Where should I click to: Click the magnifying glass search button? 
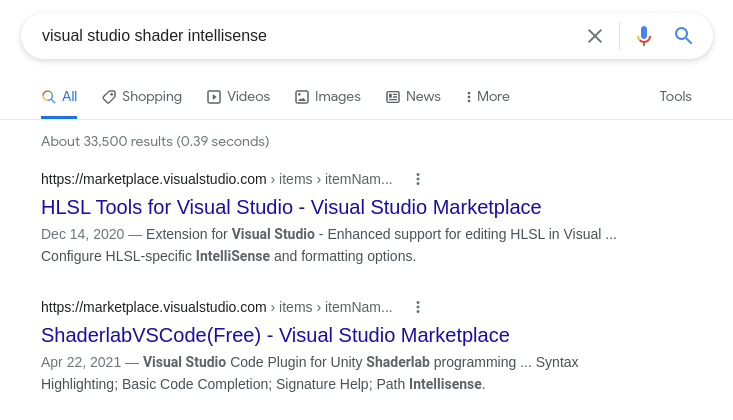pyautogui.click(x=684, y=36)
